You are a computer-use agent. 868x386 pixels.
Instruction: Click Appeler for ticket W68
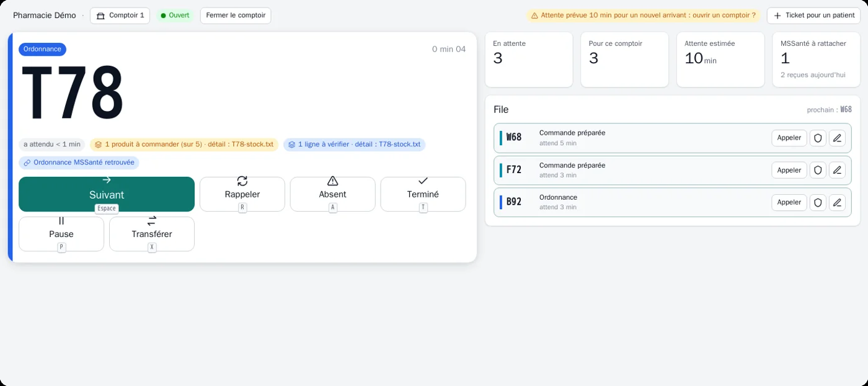click(789, 138)
